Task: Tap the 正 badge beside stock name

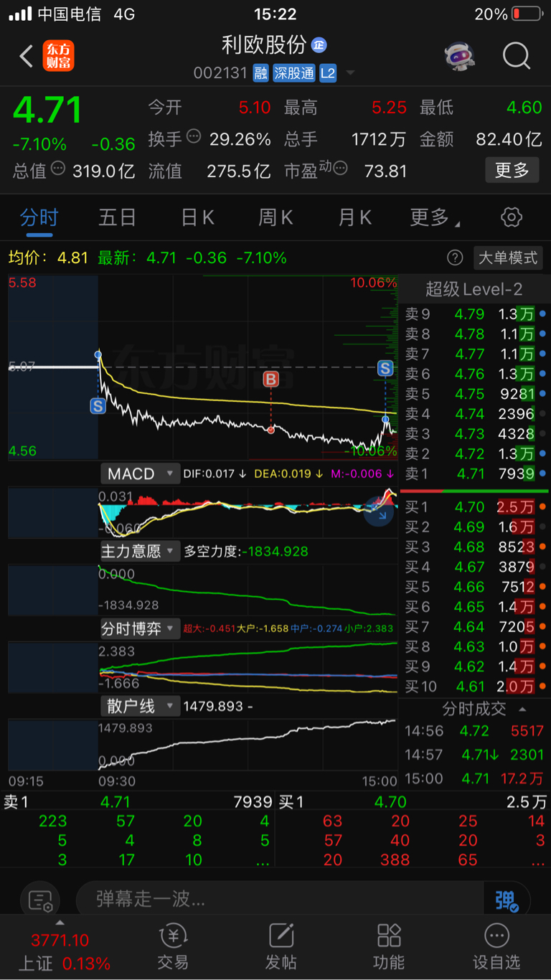Action: pos(319,44)
